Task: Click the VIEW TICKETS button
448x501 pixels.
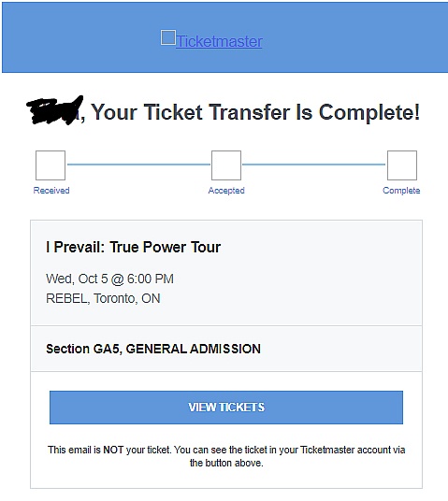Action: [226, 408]
